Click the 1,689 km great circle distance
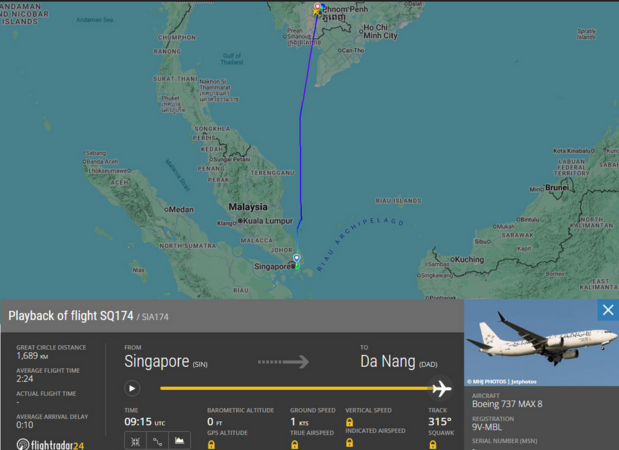The image size is (619, 450). (x=32, y=356)
